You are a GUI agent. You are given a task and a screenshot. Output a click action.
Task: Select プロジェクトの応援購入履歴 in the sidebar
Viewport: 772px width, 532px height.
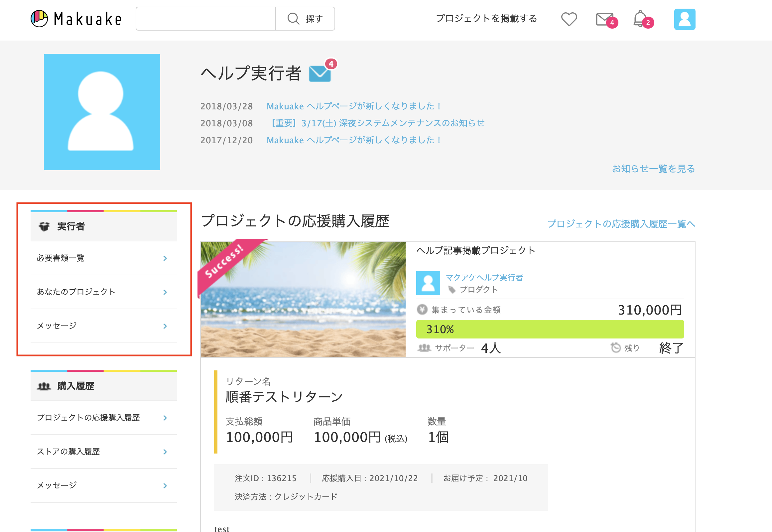88,418
